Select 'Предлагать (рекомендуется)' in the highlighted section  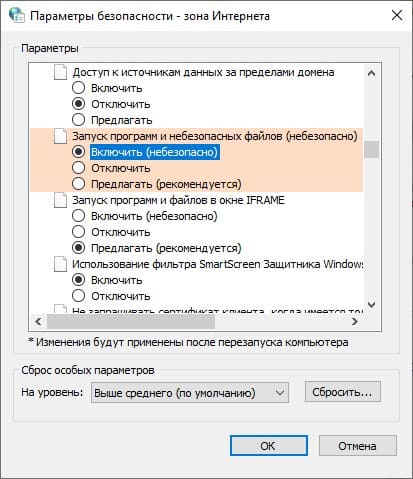(x=78, y=184)
